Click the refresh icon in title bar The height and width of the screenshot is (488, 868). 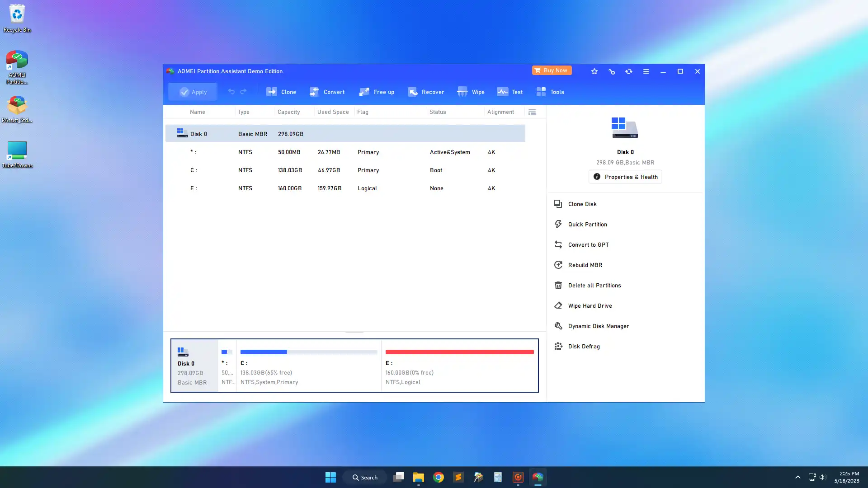[629, 71]
